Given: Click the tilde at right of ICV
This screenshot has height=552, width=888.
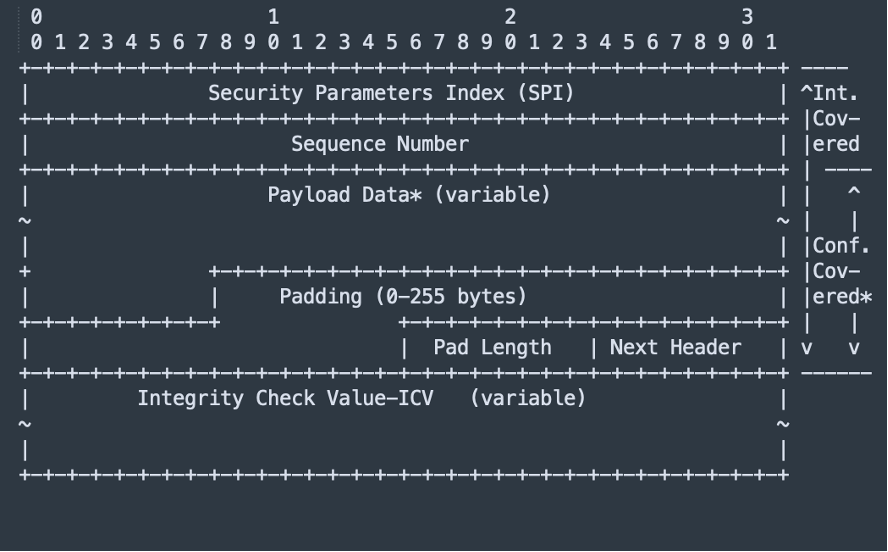Looking at the screenshot, I should click(783, 423).
